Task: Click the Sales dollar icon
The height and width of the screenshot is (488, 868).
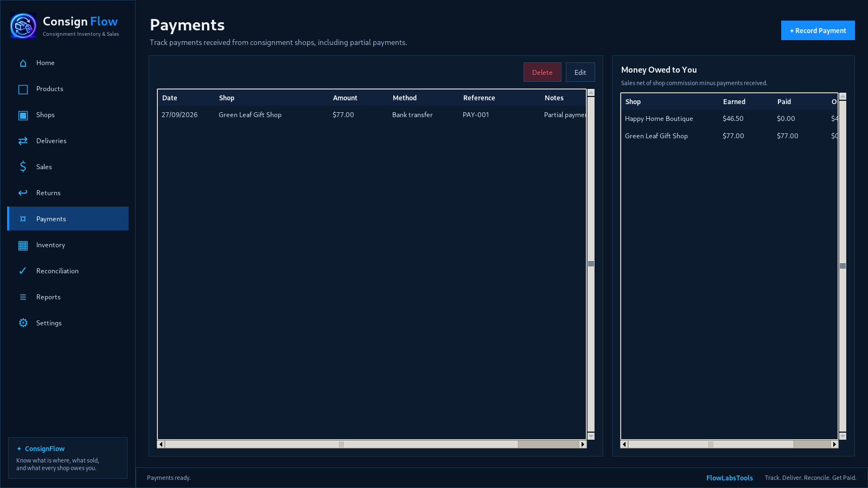Action: (23, 166)
